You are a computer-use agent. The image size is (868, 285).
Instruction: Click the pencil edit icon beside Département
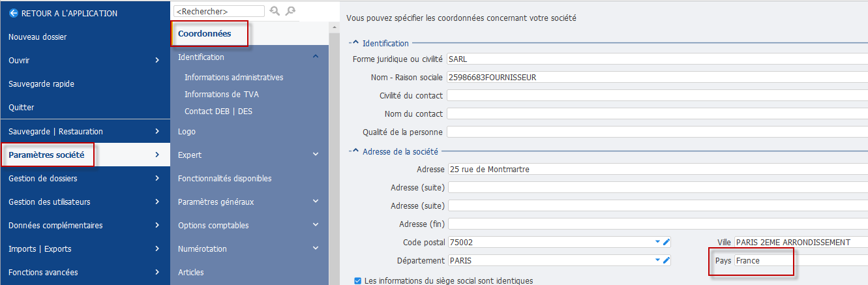tap(666, 260)
